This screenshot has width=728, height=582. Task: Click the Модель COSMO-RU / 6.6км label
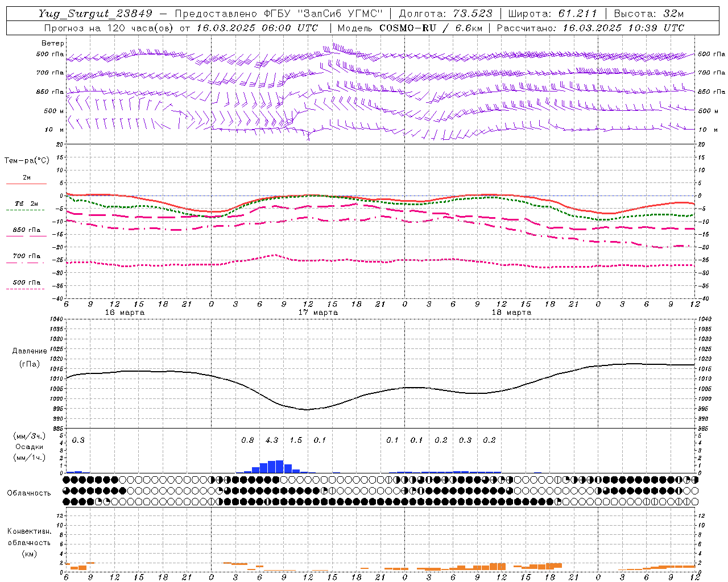pyautogui.click(x=410, y=28)
